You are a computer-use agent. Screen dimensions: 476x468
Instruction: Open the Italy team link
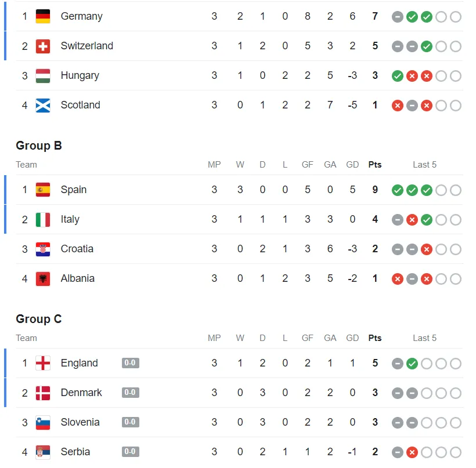[70, 219]
